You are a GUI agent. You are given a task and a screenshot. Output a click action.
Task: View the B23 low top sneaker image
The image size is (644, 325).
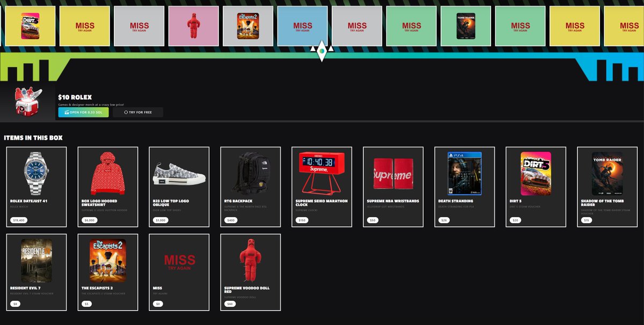pos(179,175)
